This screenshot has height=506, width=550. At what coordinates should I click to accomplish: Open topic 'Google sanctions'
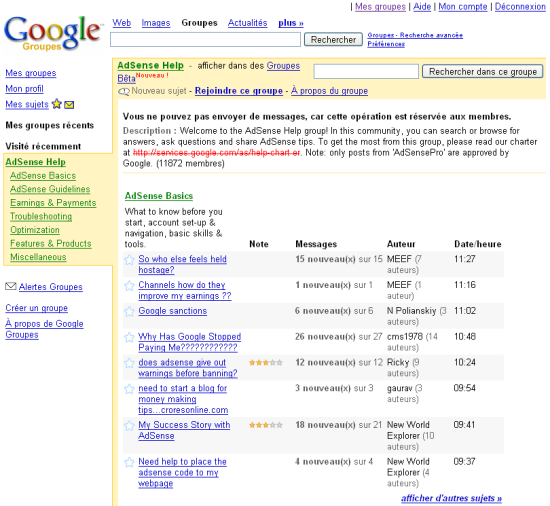(173, 311)
